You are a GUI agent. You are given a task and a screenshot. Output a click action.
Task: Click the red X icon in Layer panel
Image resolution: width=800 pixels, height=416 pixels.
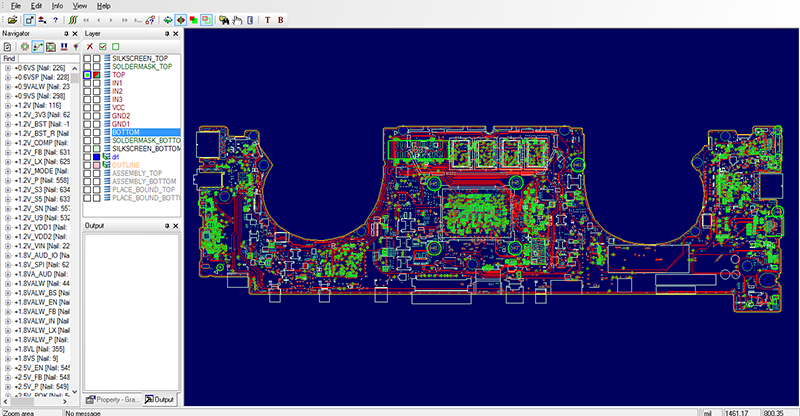pyautogui.click(x=90, y=46)
